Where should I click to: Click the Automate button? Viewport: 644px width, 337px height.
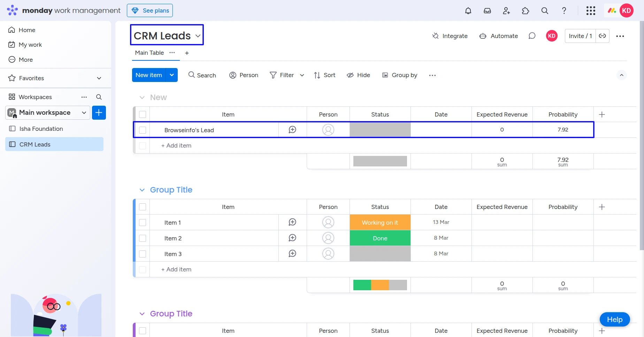click(x=499, y=36)
